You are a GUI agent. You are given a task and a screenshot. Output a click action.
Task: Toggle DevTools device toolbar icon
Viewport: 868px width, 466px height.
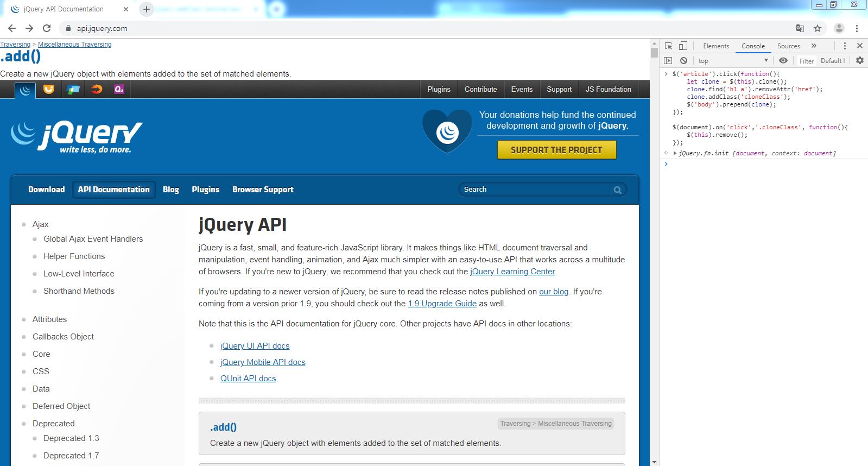(x=683, y=46)
